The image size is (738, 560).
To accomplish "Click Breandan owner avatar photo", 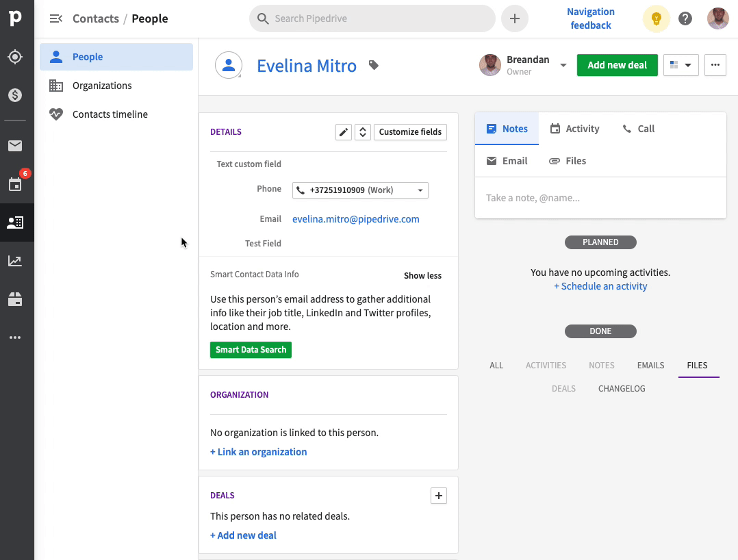I will pos(490,65).
